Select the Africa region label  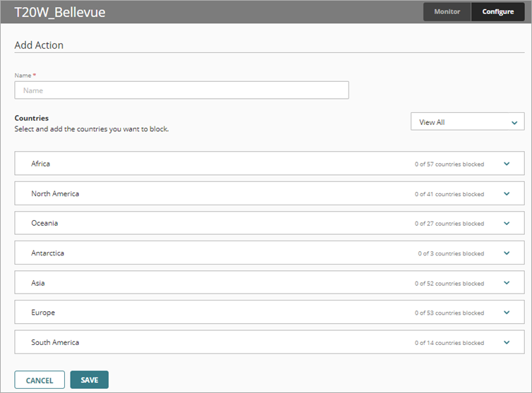[41, 164]
